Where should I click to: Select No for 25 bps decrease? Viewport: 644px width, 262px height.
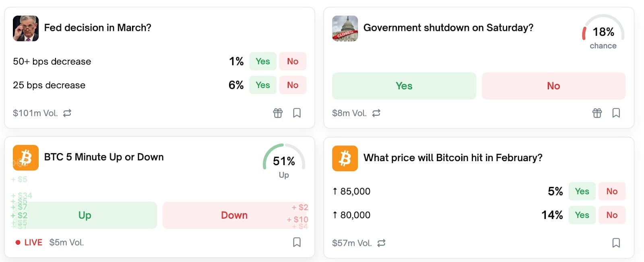click(x=293, y=85)
